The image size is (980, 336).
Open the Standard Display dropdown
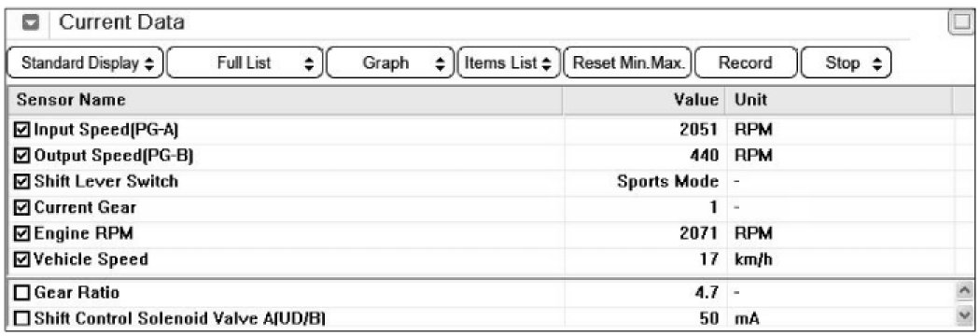[x=85, y=63]
